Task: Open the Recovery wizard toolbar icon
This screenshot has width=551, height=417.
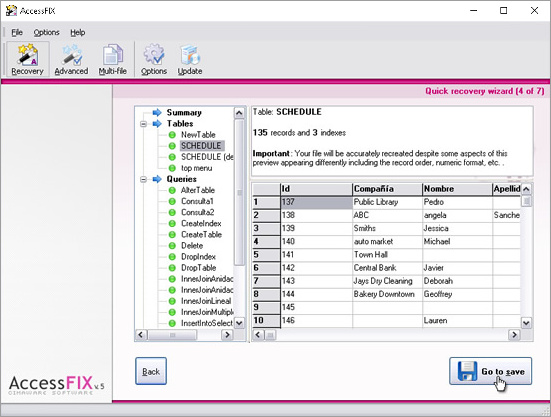Action: [x=27, y=60]
